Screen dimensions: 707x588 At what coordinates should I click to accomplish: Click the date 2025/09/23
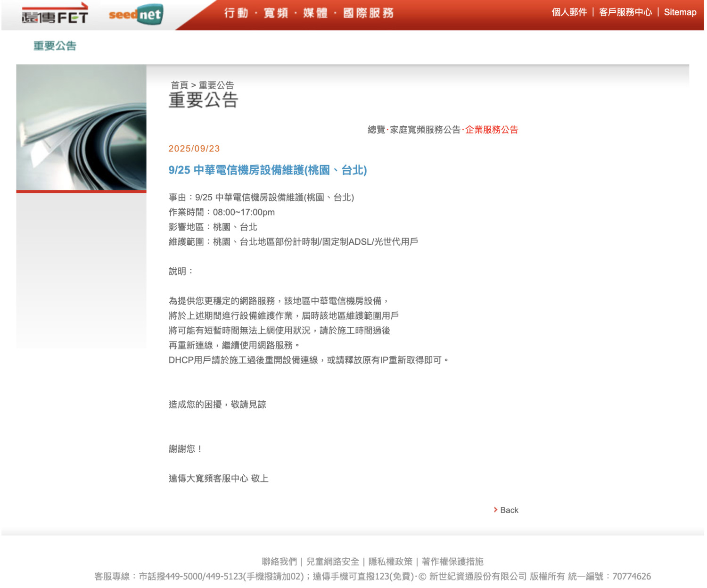pos(194,149)
